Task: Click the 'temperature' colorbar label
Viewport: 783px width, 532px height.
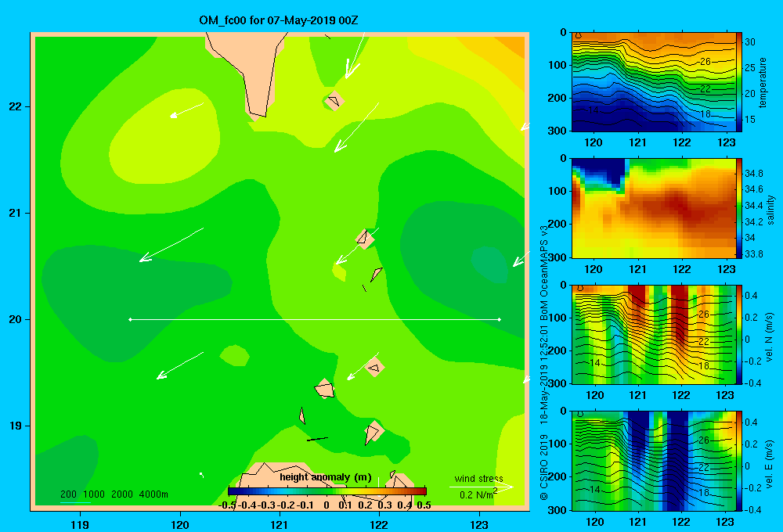Action: click(763, 82)
